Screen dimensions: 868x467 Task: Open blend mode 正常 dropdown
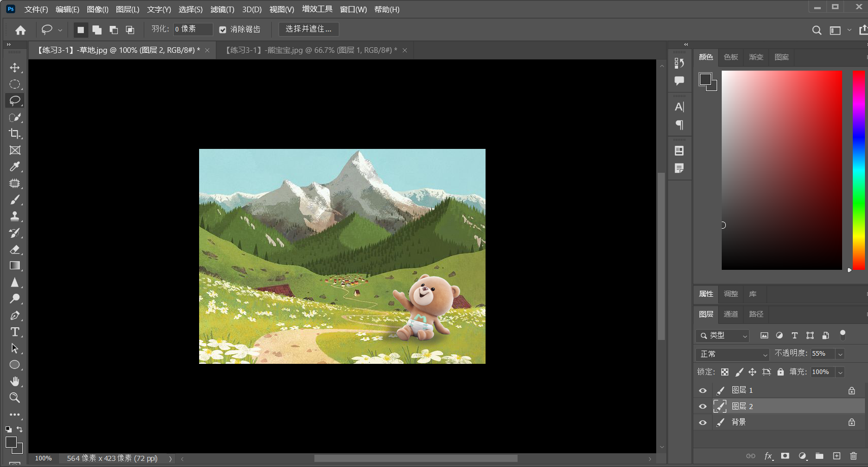(733, 354)
